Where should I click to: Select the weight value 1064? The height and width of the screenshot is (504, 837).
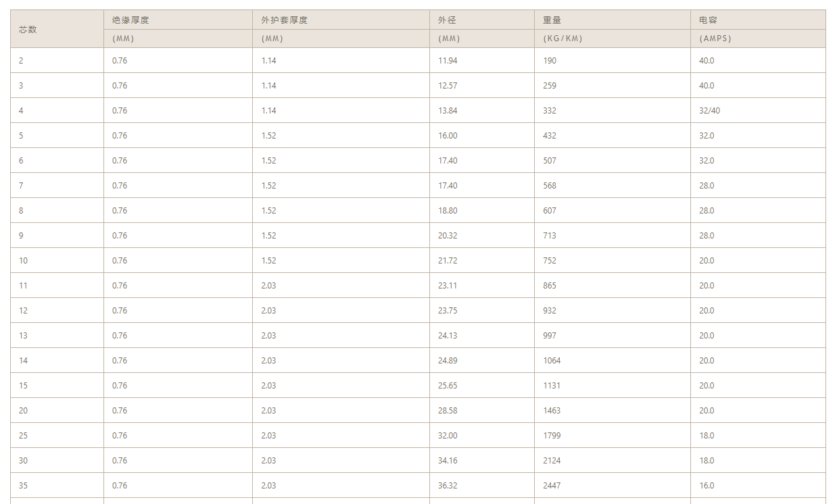click(x=552, y=361)
